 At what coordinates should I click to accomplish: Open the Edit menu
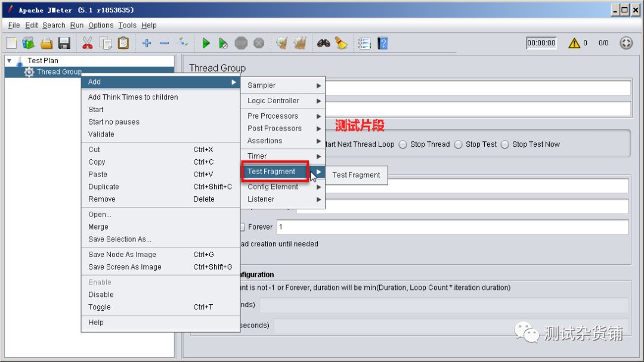(x=31, y=25)
